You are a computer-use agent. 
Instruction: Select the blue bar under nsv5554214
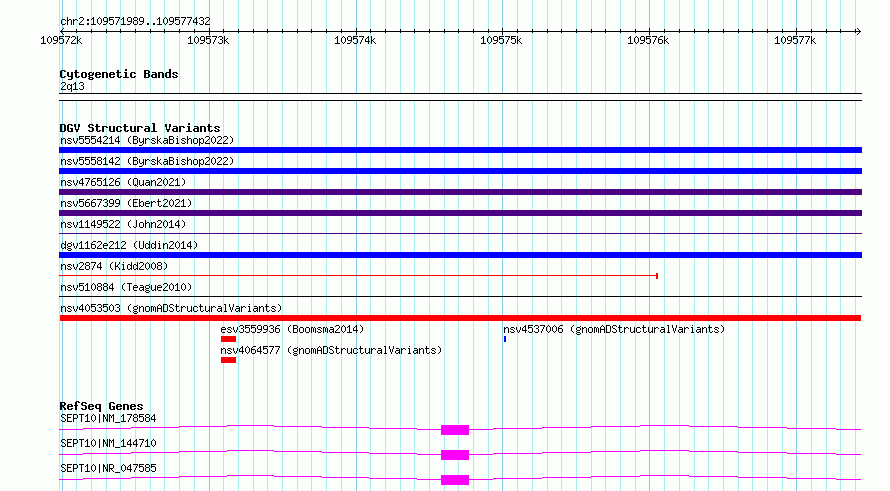pyautogui.click(x=460, y=150)
